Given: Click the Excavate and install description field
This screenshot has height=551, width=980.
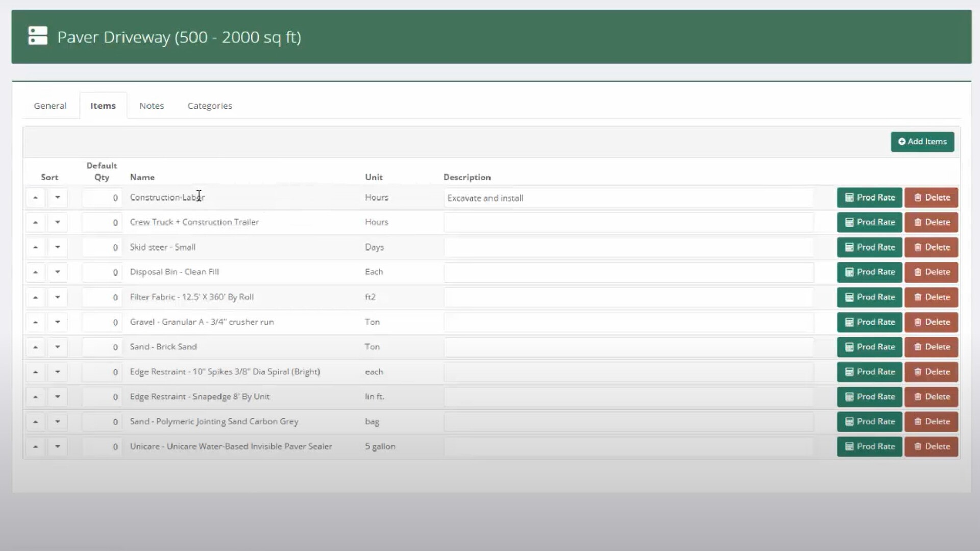Looking at the screenshot, I should 628,198.
